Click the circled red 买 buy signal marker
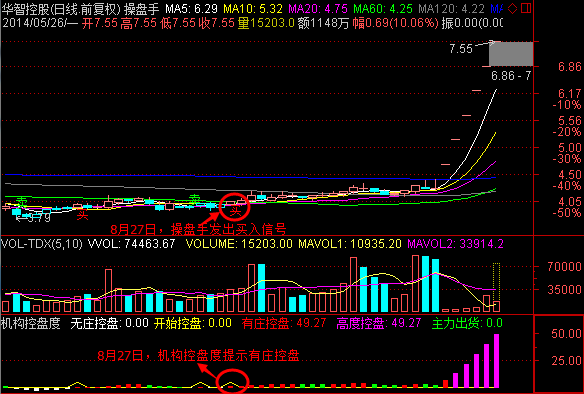 (235, 212)
